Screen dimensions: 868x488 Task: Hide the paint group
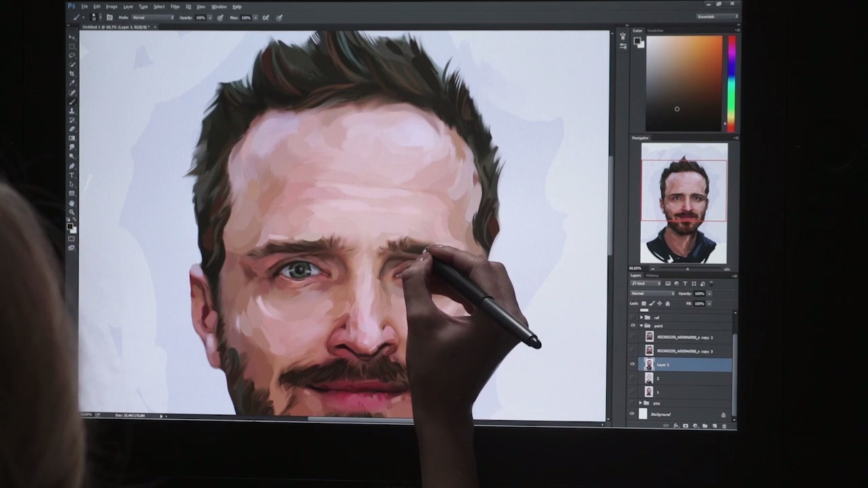coord(633,326)
